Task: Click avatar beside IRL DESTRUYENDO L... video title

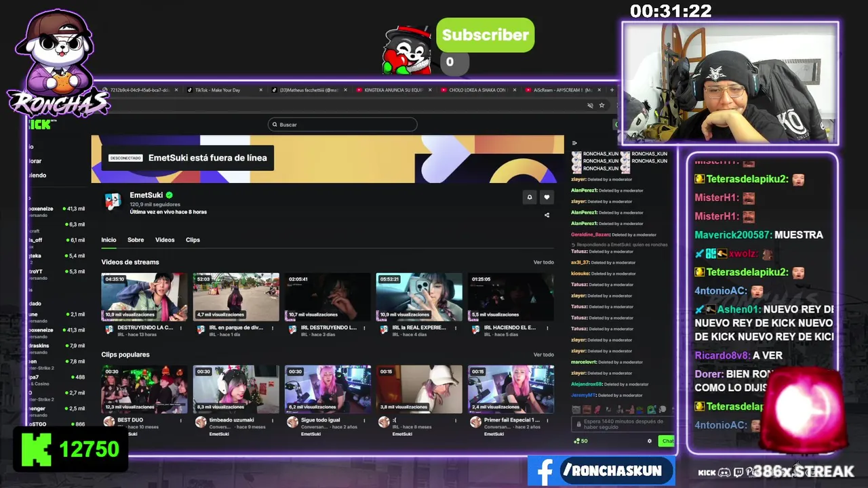Action: click(292, 329)
